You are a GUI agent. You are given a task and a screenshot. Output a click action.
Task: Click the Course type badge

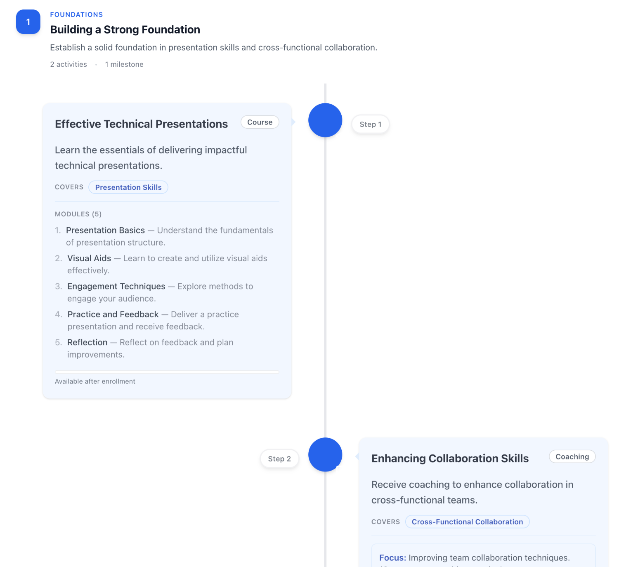[x=260, y=122]
